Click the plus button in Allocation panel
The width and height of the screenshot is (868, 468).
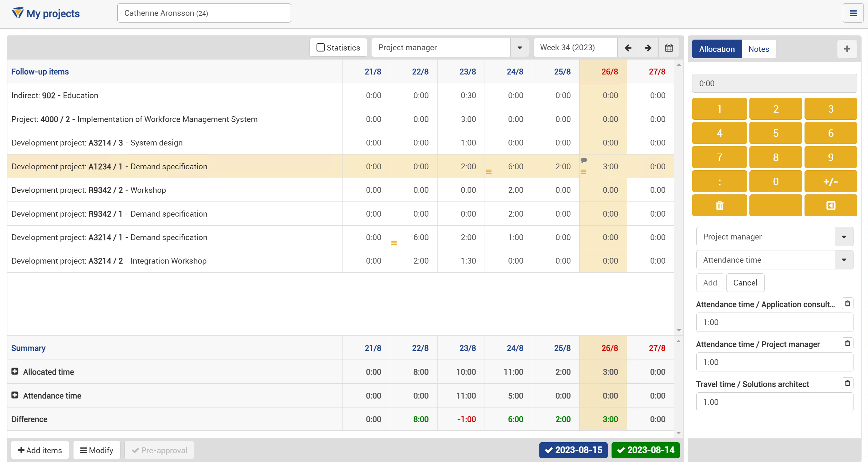tap(847, 49)
